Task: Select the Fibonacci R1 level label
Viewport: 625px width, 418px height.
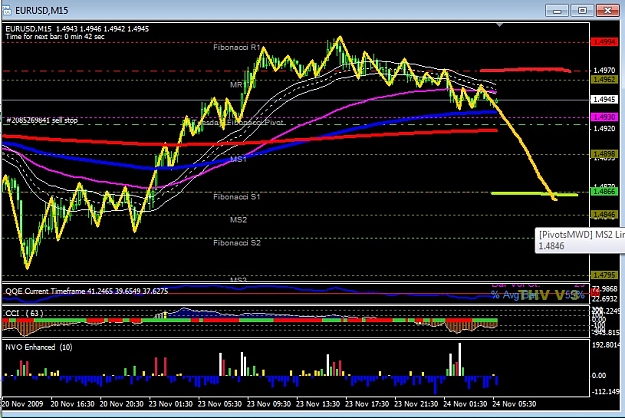Action: pos(237,47)
